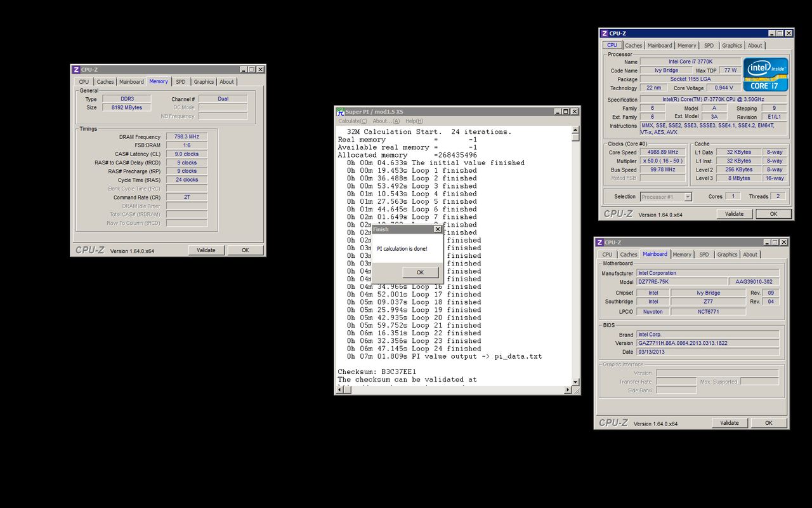Click the Intel Core i7 logo badge
This screenshot has width=812, height=508.
766,74
